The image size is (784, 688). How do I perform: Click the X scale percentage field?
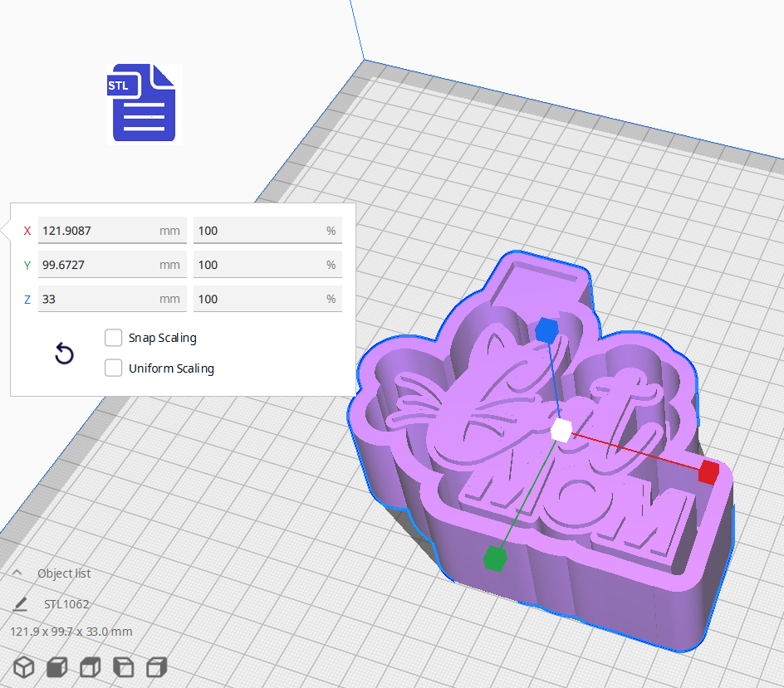(x=267, y=230)
